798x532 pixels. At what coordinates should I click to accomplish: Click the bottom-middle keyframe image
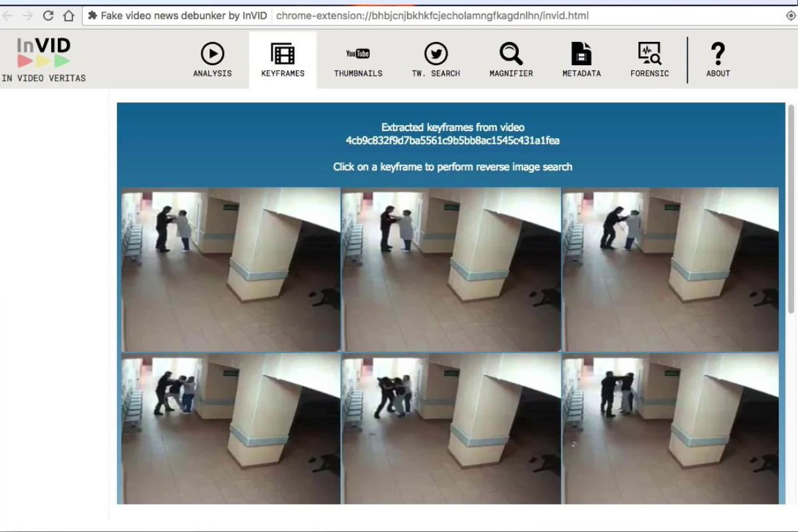coord(450,429)
